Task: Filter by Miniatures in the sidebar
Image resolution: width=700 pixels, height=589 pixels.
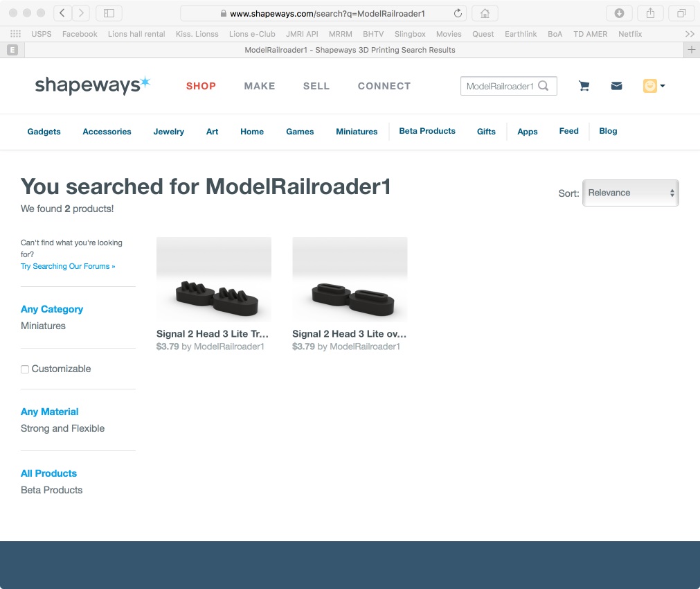Action: (43, 326)
